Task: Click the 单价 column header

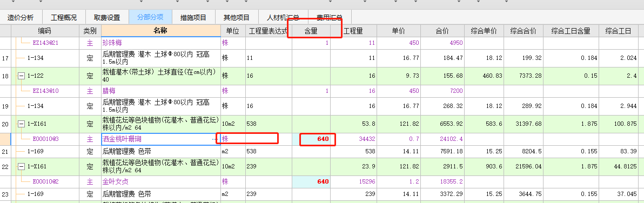Action: click(399, 31)
